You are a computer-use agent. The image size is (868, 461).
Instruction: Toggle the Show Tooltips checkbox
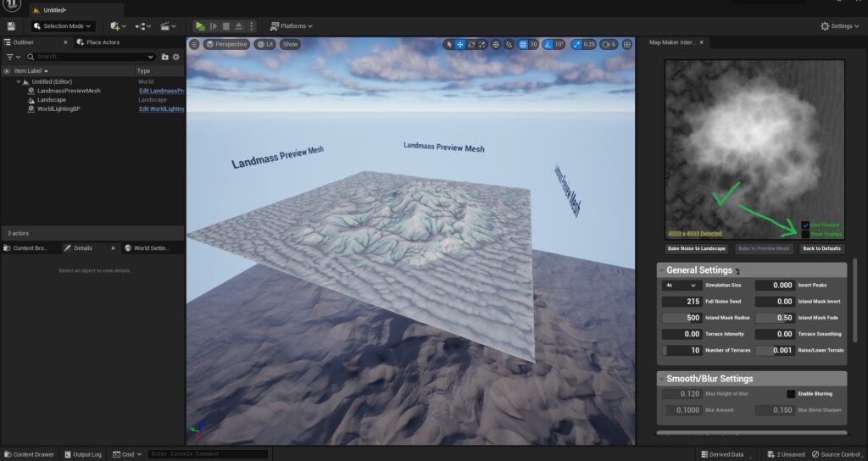click(805, 234)
